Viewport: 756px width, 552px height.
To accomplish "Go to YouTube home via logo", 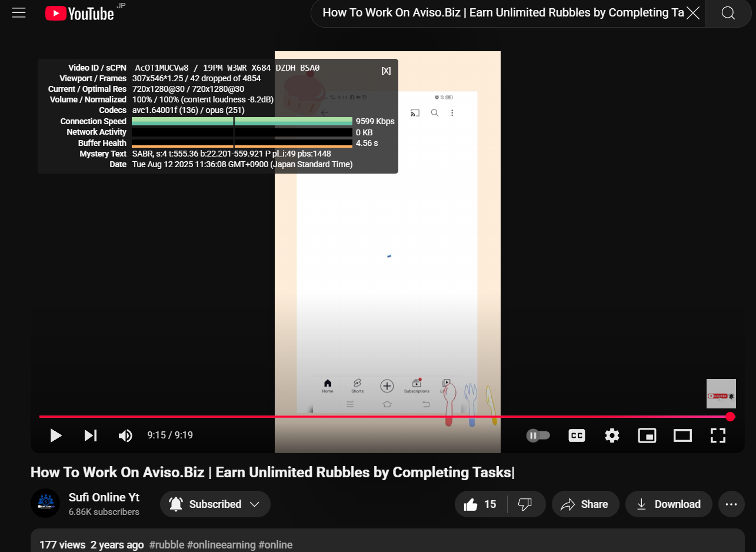I will point(79,13).
